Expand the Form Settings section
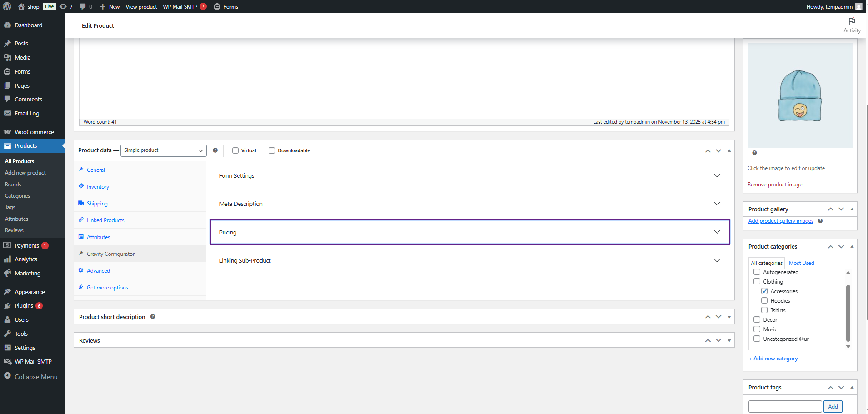The height and width of the screenshot is (414, 868). click(x=470, y=175)
